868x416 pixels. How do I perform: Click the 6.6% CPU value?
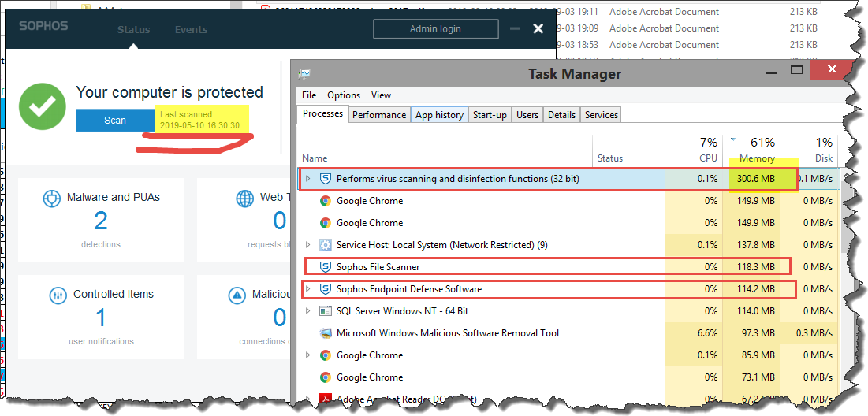pyautogui.click(x=706, y=333)
